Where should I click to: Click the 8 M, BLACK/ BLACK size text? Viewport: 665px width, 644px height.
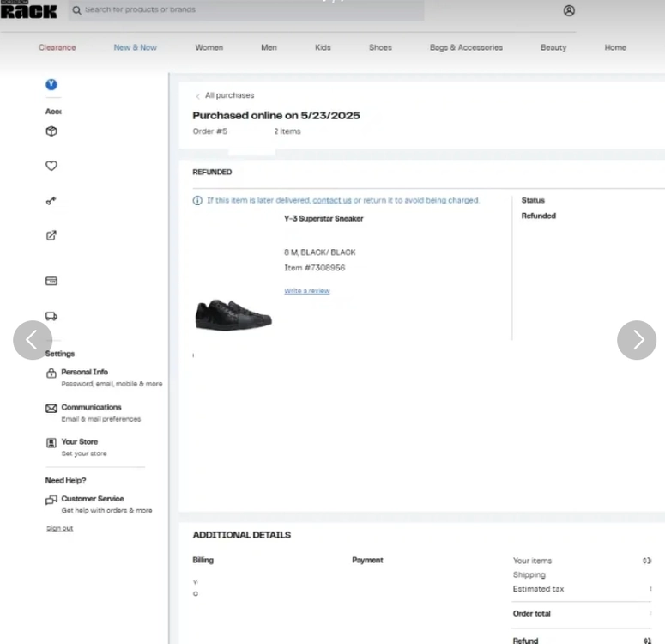pyautogui.click(x=320, y=252)
